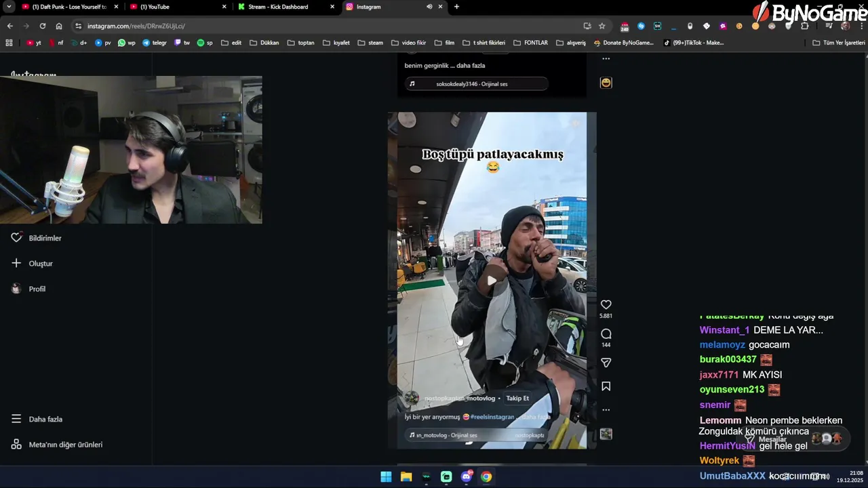Bookmark this page with star icon
The image size is (868, 488).
[x=601, y=26]
